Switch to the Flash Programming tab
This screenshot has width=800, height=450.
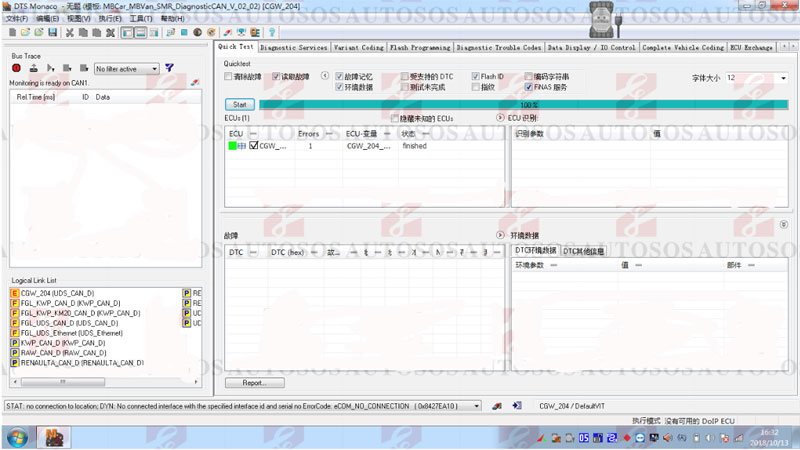tap(420, 47)
